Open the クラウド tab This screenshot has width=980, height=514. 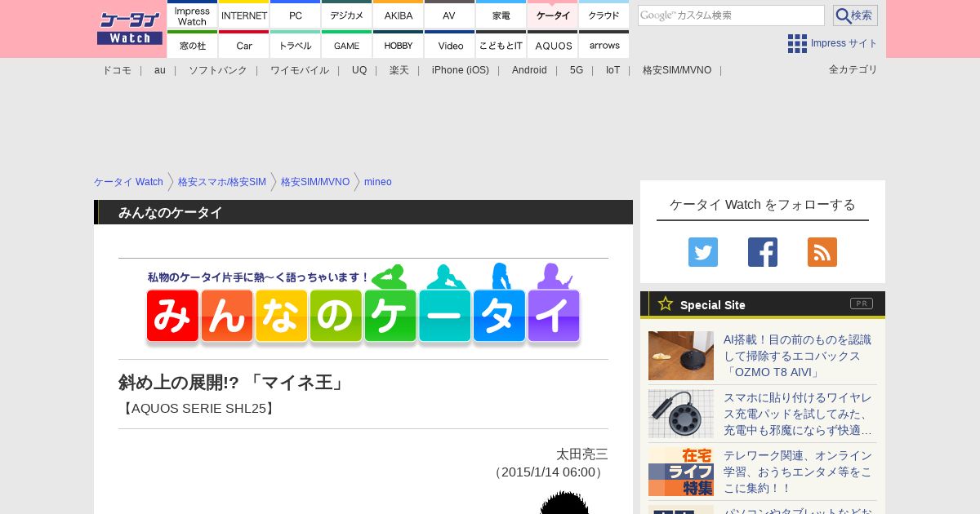click(x=604, y=15)
